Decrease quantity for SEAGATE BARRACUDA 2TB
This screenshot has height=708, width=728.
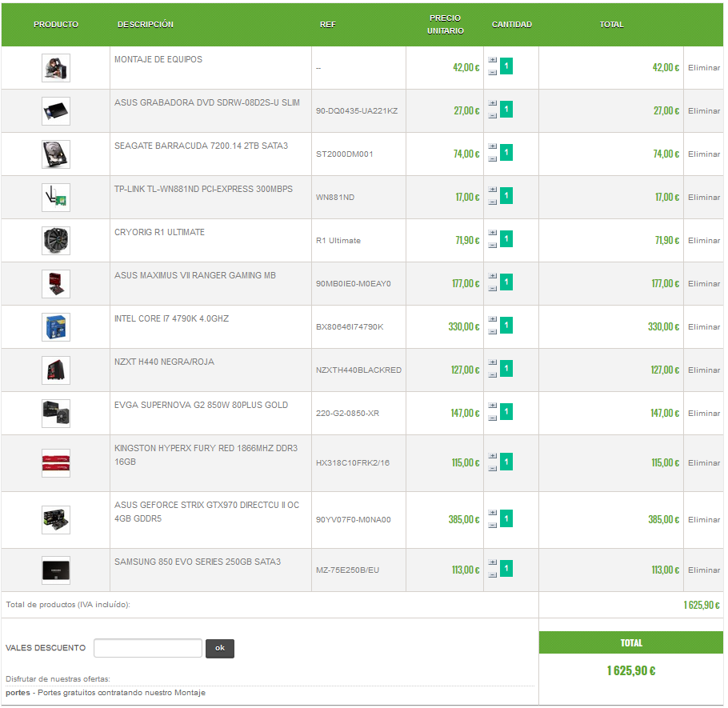point(493,158)
